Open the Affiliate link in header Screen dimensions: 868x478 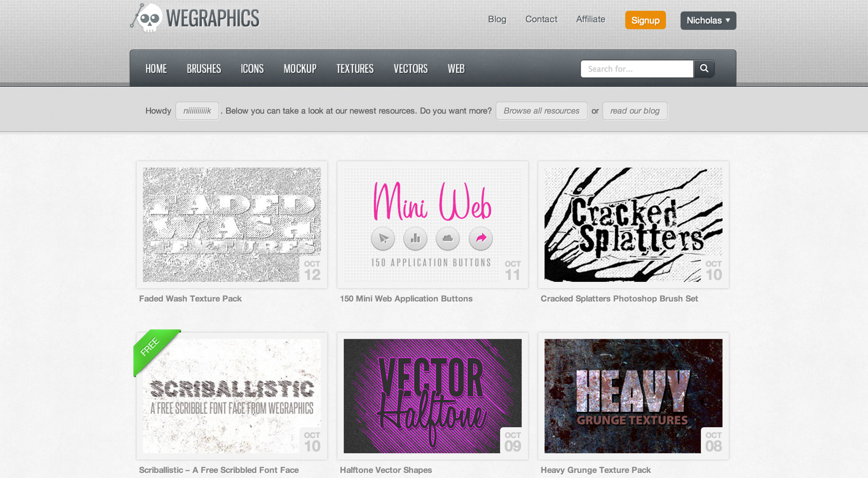(590, 19)
